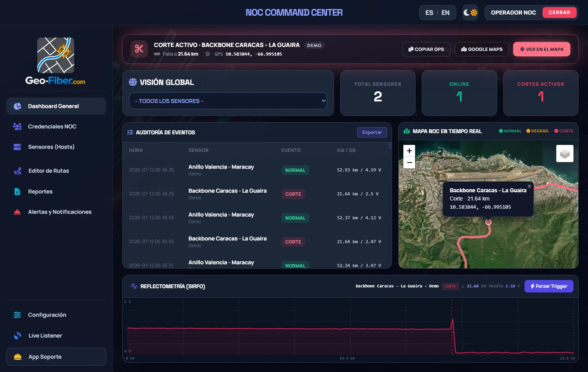Viewport: 588px width, 372px height.
Task: Open location in GOOGLE MAPS
Action: 482,49
